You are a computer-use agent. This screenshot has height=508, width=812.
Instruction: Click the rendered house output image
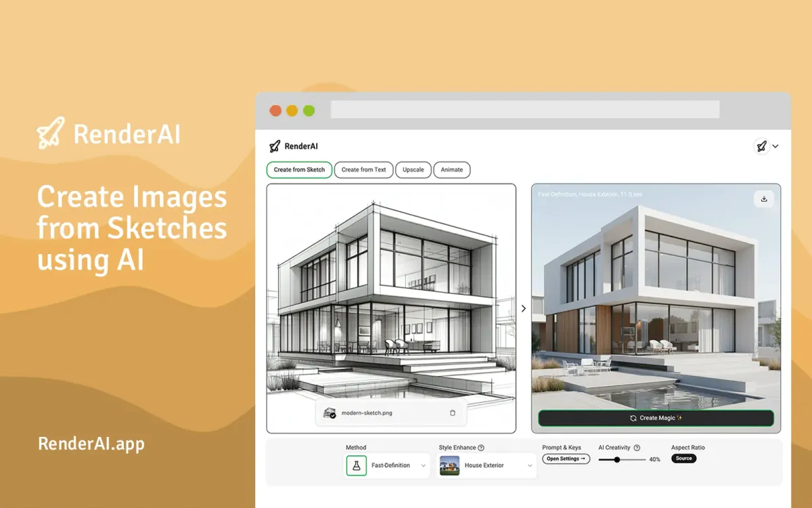(x=656, y=308)
